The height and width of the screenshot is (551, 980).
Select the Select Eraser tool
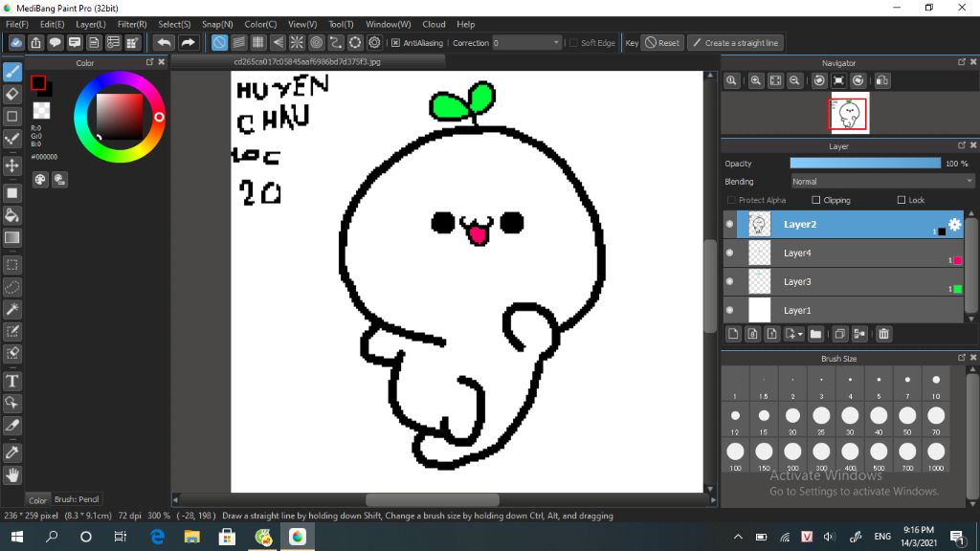pos(11,353)
